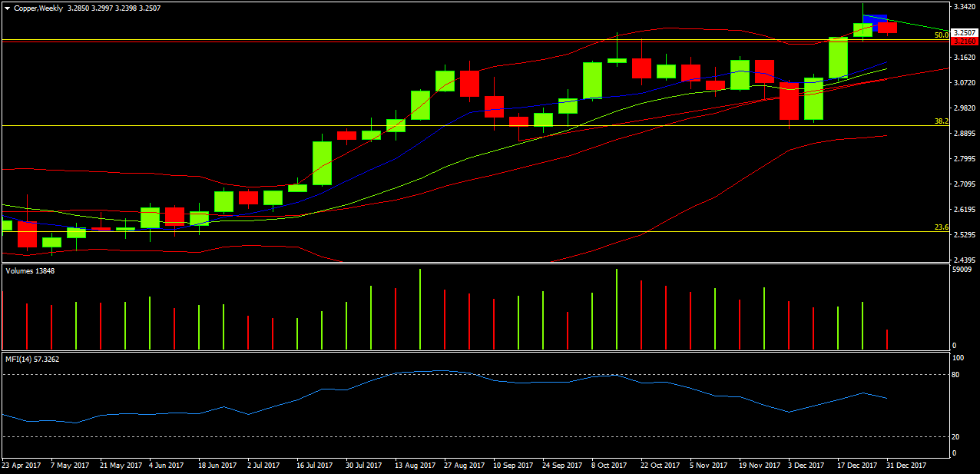
Task: Click the 23 Apr 2017 axis label
Action: pyautogui.click(x=22, y=465)
